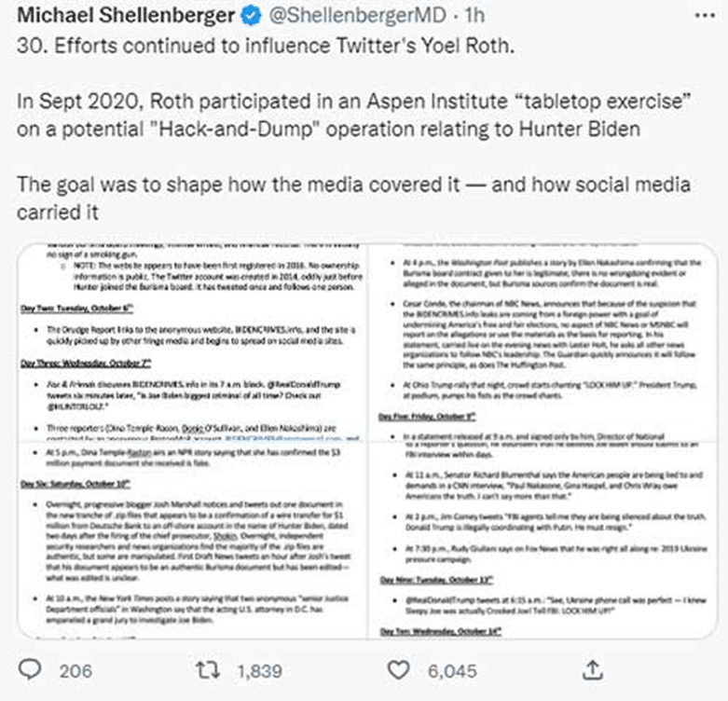
Task: Click the tweet text about Yoel Roth
Action: click(266, 46)
